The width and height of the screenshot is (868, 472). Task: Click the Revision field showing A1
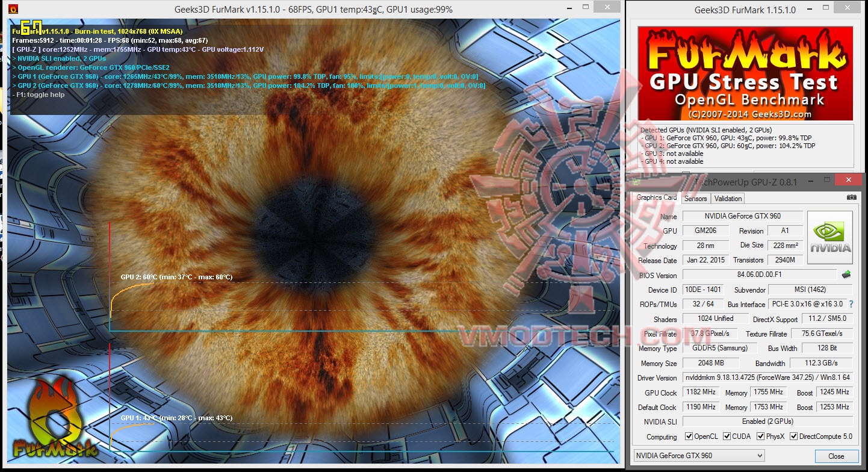pos(785,231)
